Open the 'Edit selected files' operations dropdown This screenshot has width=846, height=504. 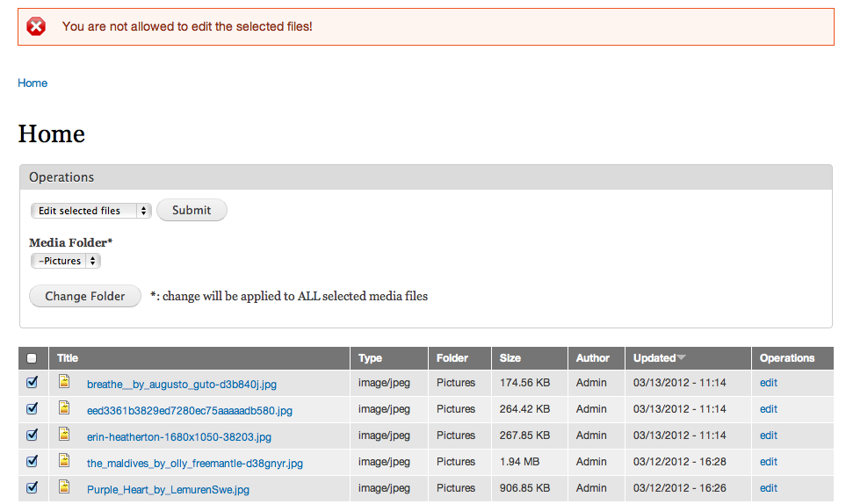pos(91,211)
